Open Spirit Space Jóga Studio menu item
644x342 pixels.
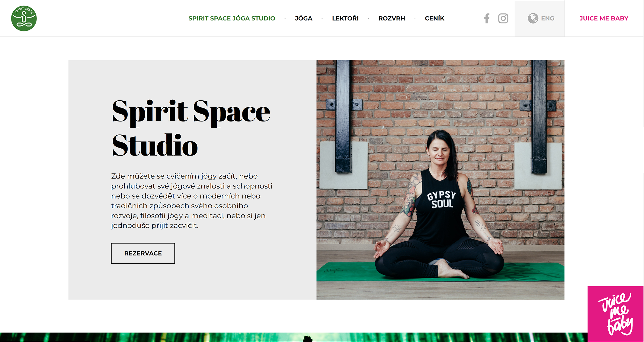[232, 18]
